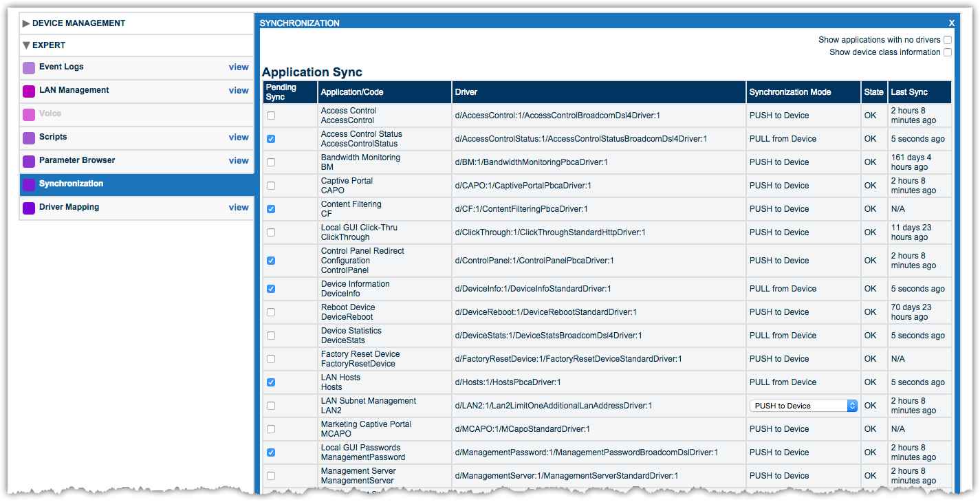
Task: Select the Driver Mapping menu item
Action: coord(69,207)
